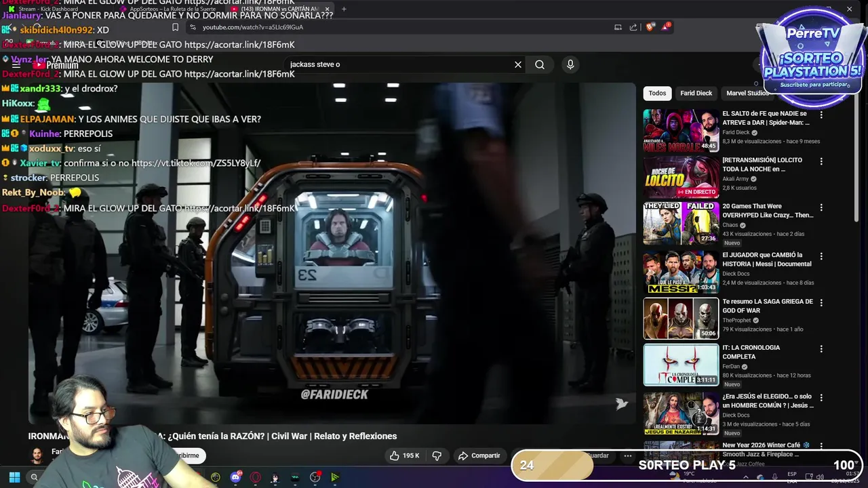Screen dimensions: 868x488
Task: Dislike the IRONMAN vs CAPITÁN video
Action: (x=437, y=455)
